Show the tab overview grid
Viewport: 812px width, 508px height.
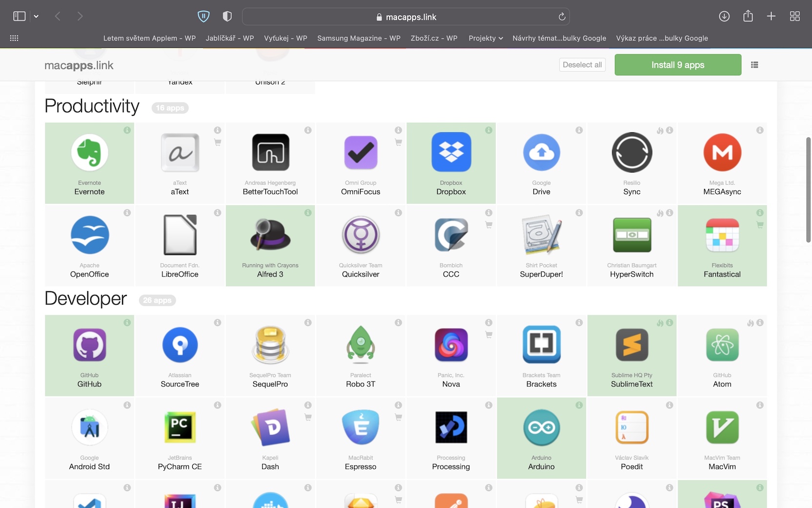pos(795,17)
